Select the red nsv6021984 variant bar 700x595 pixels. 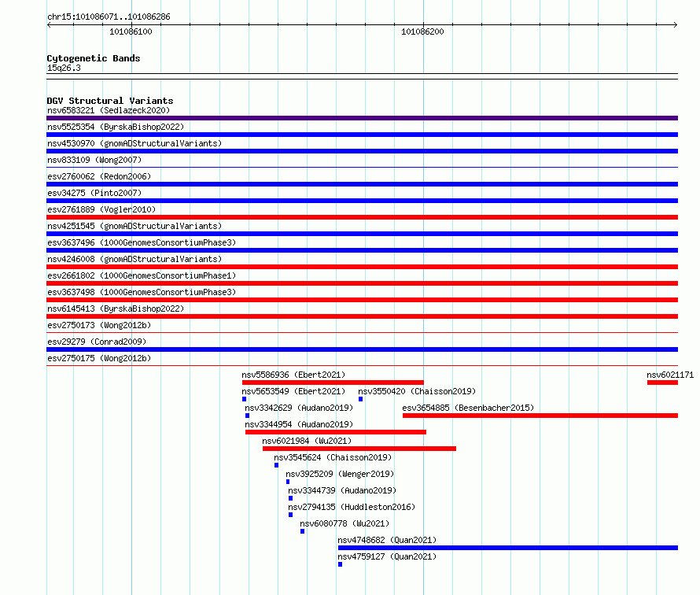[359, 449]
